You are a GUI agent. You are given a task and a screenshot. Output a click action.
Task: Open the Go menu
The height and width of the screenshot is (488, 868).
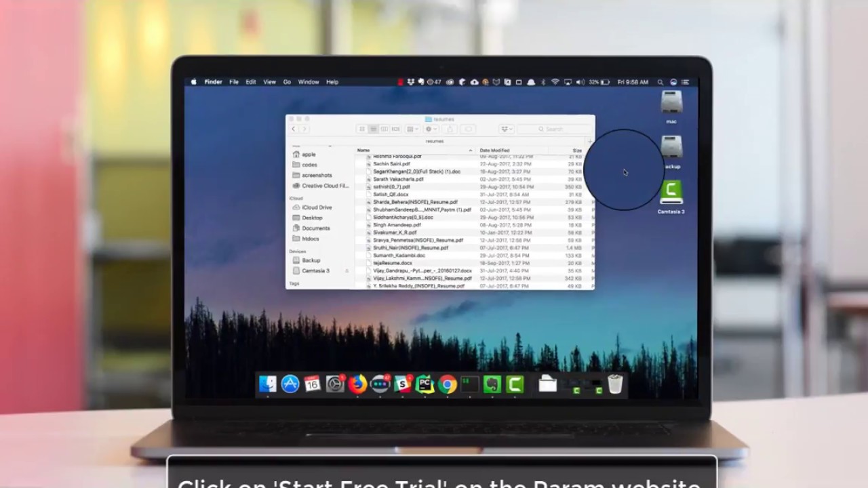tap(287, 82)
